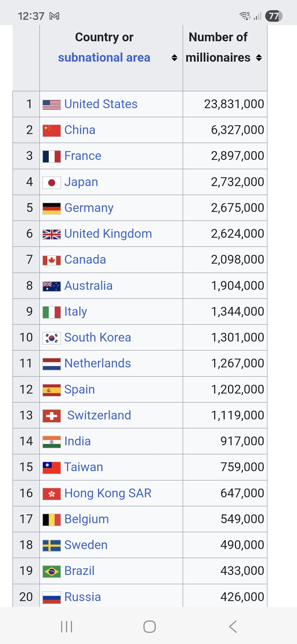
Task: Tap the Switzerland flag icon
Action: pyautogui.click(x=52, y=416)
